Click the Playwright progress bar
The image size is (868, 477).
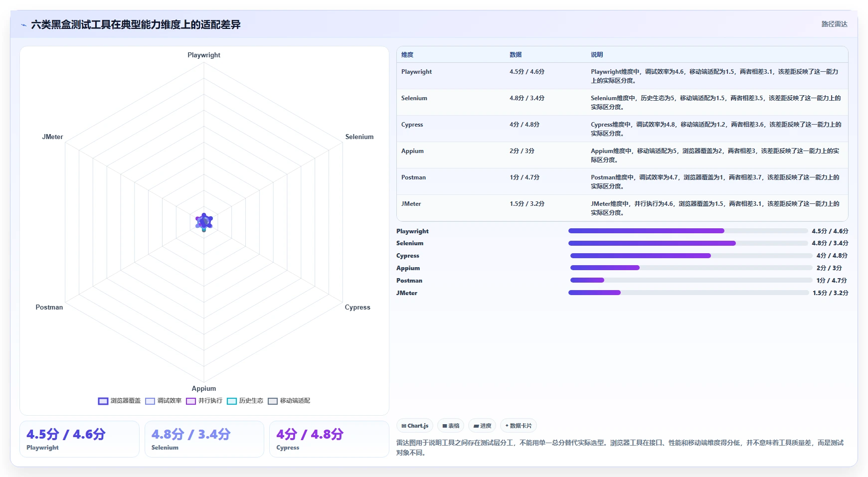click(688, 231)
